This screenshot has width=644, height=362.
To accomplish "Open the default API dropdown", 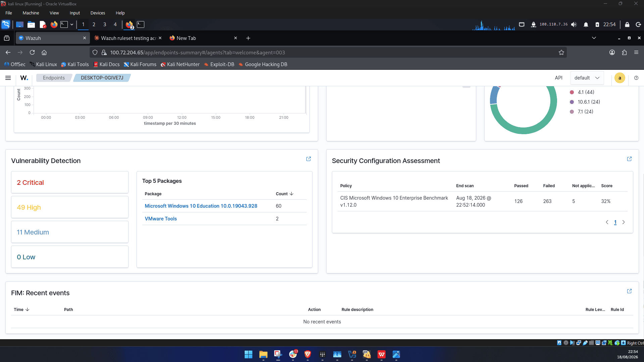I will (587, 78).
